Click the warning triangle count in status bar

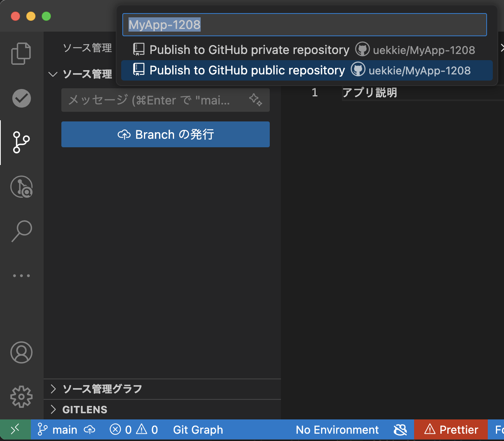(142, 429)
